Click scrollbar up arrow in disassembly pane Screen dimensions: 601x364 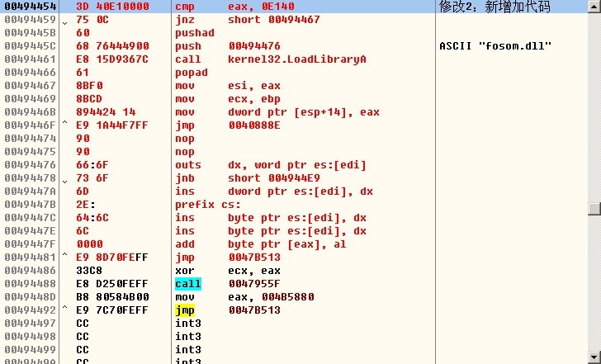coord(594,7)
